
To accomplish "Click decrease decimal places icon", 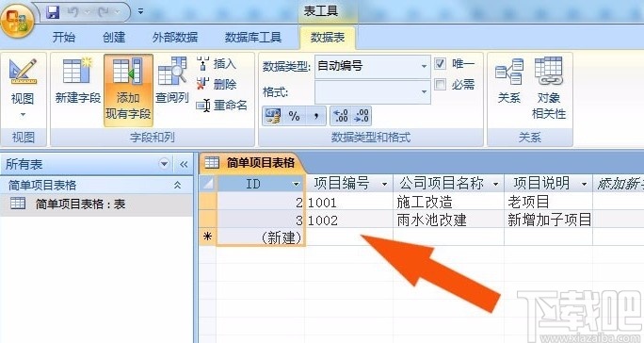I will point(362,116).
